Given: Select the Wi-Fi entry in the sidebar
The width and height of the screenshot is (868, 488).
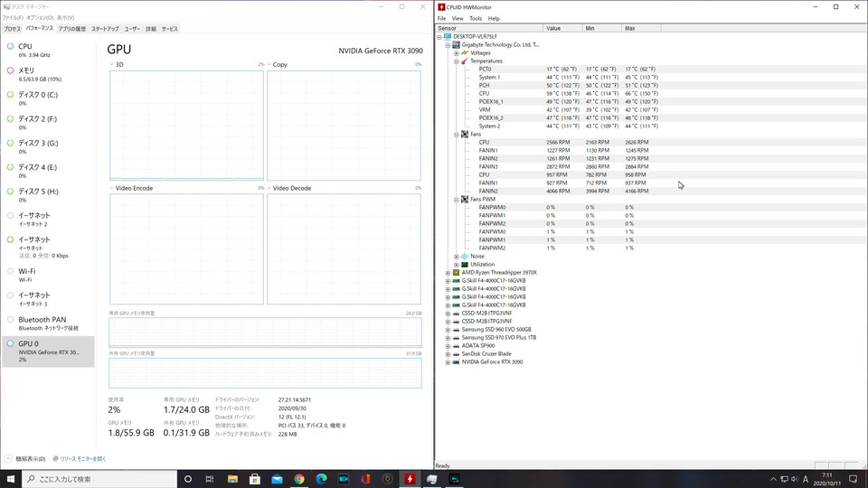Looking at the screenshot, I should tap(48, 275).
